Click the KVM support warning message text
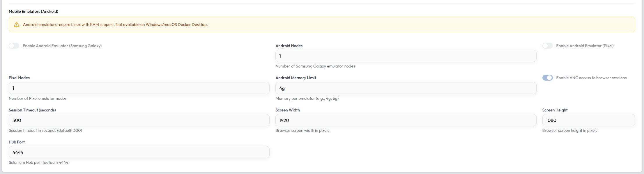The image size is (644, 174). [x=115, y=24]
